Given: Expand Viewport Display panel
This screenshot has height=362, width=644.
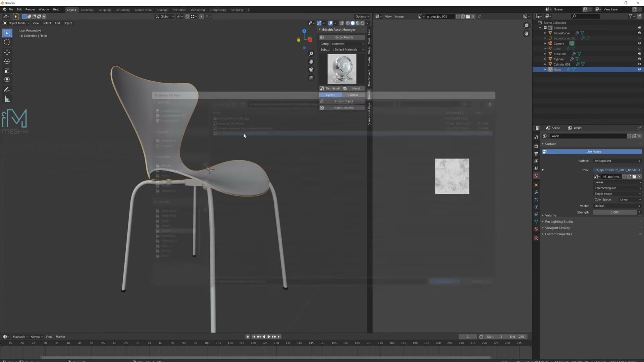Looking at the screenshot, I should pos(557,228).
